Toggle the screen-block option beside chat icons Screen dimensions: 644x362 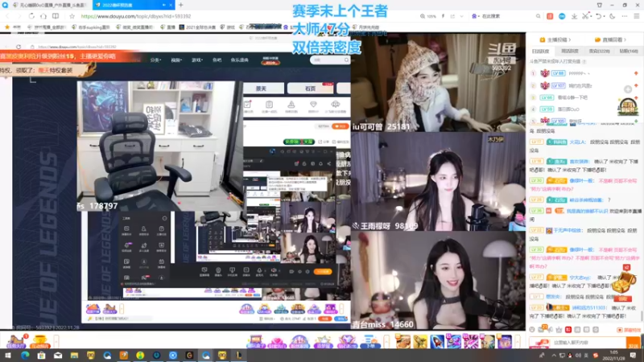(x=629, y=330)
